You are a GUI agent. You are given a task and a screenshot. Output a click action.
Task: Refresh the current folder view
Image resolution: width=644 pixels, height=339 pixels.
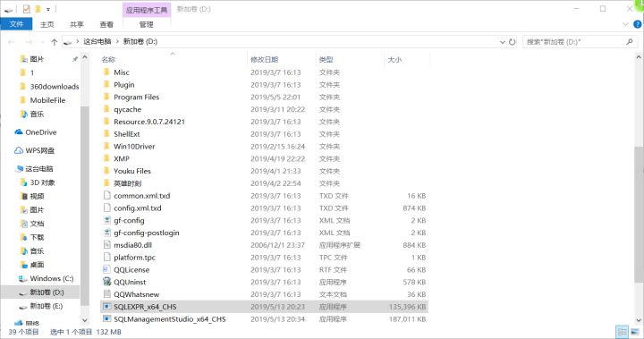coord(512,41)
